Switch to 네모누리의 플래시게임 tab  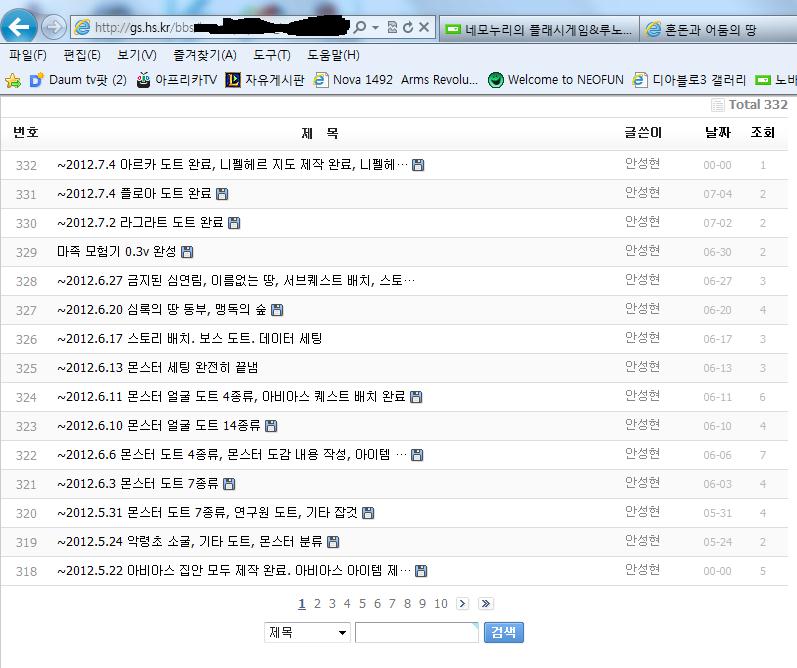(539, 29)
